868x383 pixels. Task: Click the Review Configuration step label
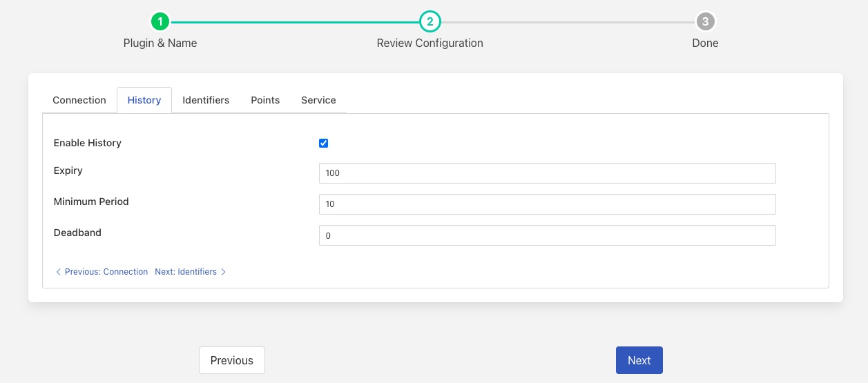coord(430,43)
